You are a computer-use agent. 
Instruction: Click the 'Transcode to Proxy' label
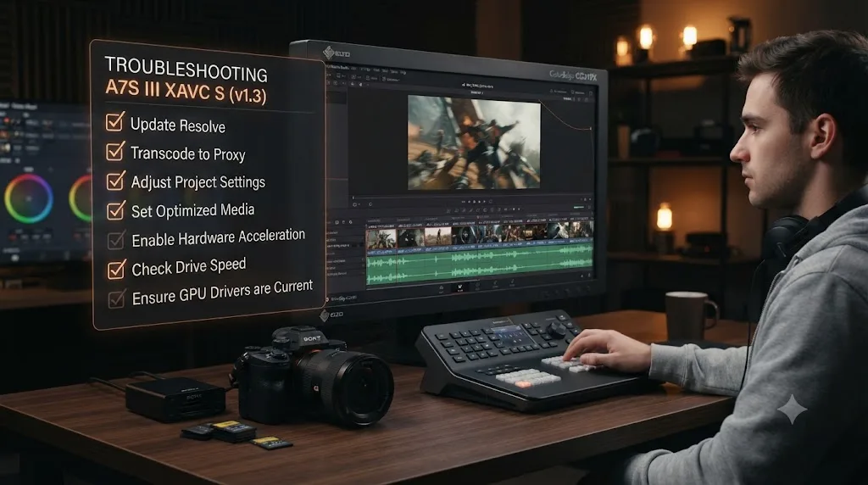point(187,153)
